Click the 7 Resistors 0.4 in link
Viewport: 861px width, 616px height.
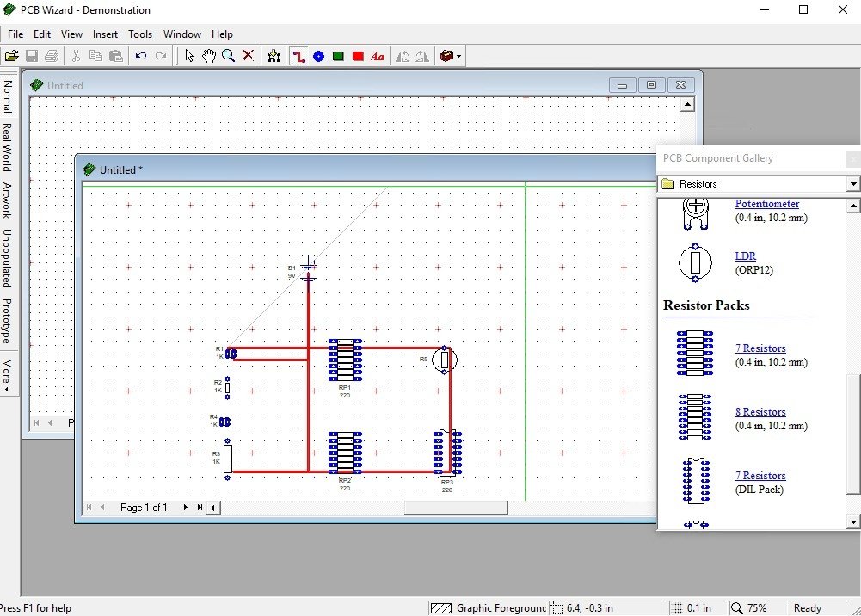[x=760, y=348]
